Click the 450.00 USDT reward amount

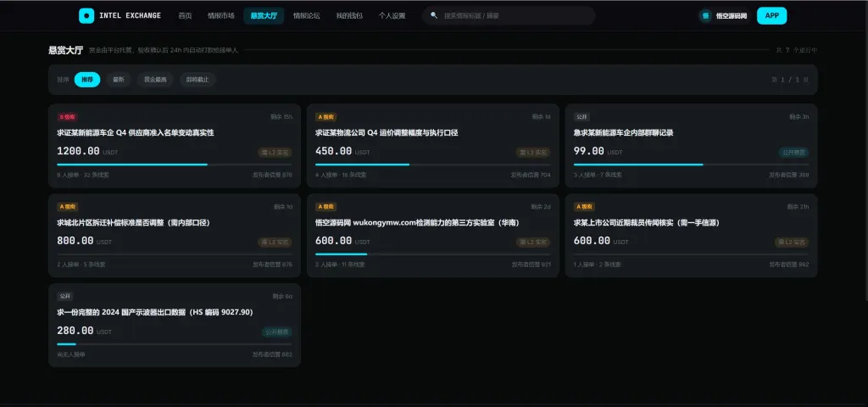342,151
